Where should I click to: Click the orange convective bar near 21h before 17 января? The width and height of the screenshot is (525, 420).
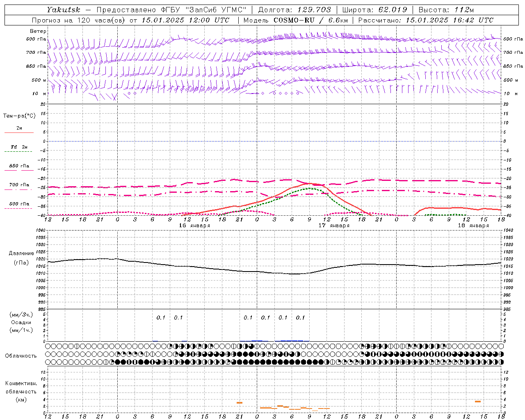240,403
